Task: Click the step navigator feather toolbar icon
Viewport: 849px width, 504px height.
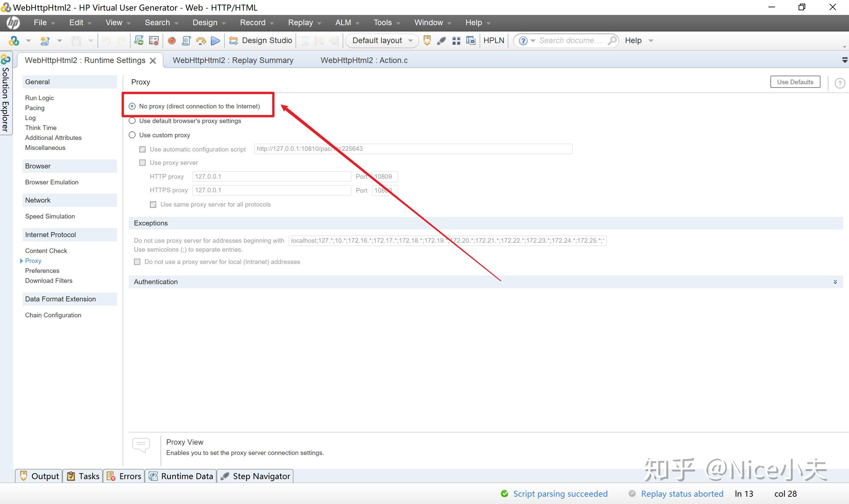Action: point(441,41)
